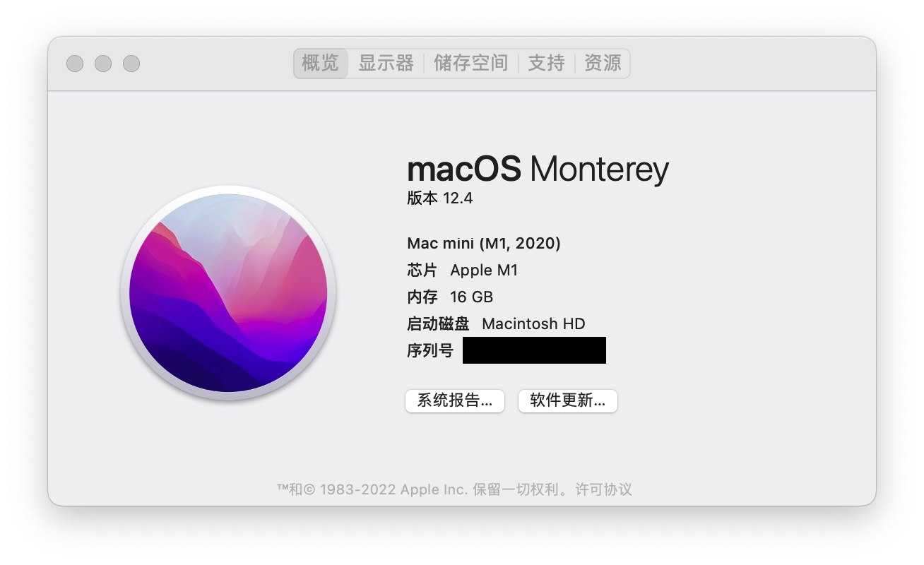This screenshot has width=924, height=565.
Task: Open 系统报告 button
Action: tap(455, 401)
